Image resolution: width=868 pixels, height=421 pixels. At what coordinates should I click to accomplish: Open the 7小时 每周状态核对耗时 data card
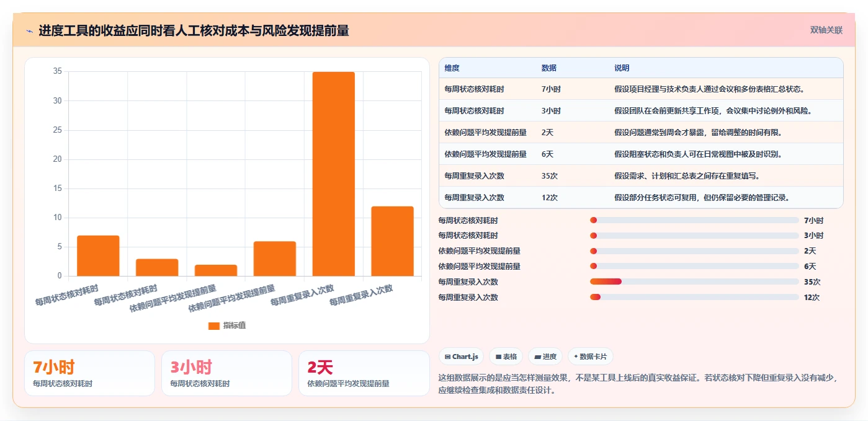pos(89,373)
